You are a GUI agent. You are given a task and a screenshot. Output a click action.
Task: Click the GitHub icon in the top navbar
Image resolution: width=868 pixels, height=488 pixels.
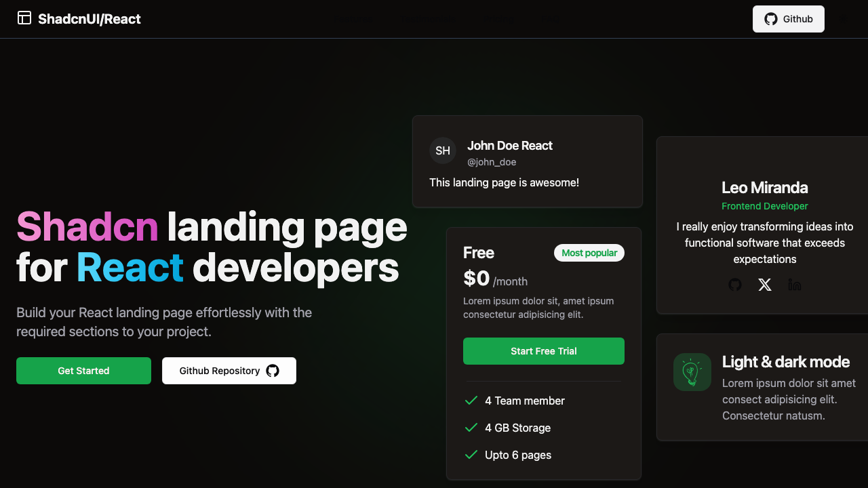[x=770, y=19]
